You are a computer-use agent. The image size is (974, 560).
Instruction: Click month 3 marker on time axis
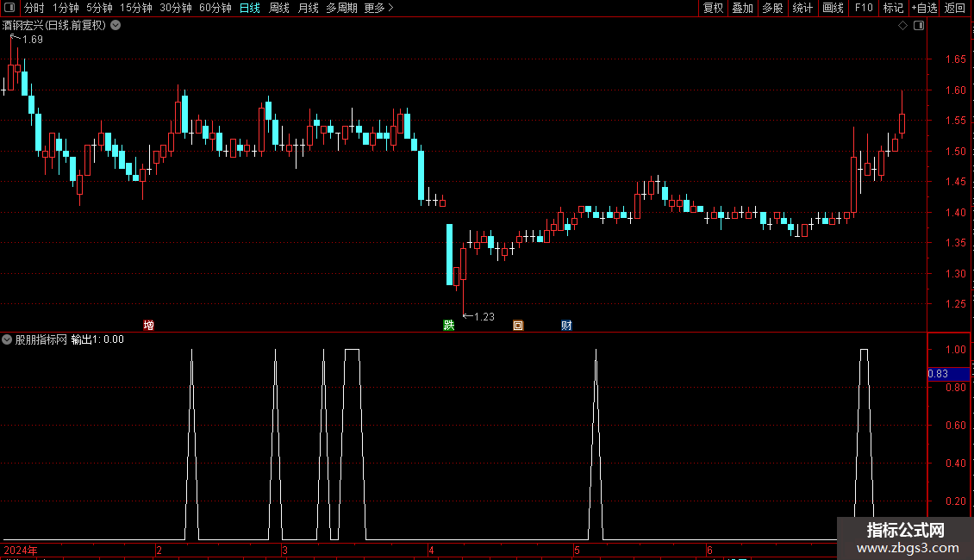coord(284,551)
